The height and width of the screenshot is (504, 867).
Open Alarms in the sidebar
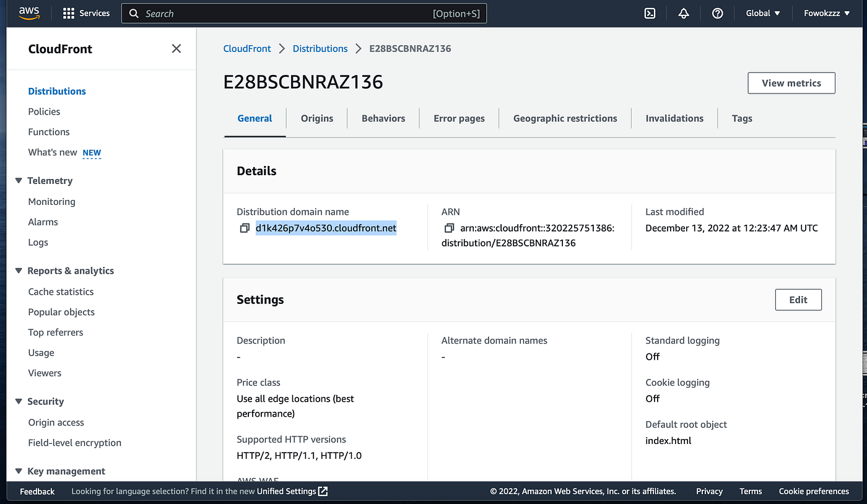(x=43, y=222)
